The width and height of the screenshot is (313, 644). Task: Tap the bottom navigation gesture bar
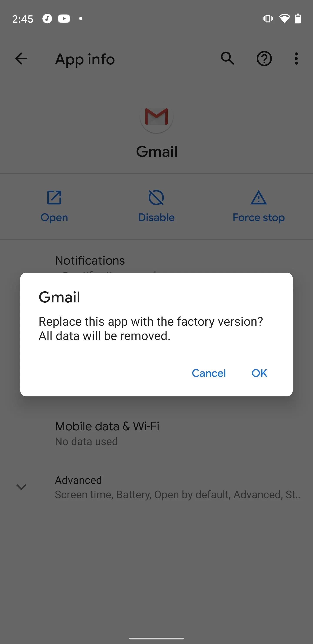pyautogui.click(x=156, y=638)
